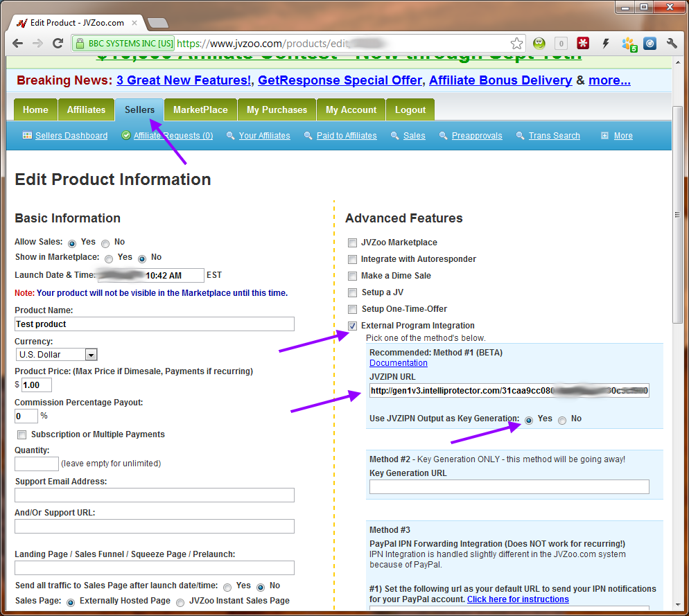Select JVZoo Instant Sales Page radio
This screenshot has width=689, height=616.
click(180, 602)
